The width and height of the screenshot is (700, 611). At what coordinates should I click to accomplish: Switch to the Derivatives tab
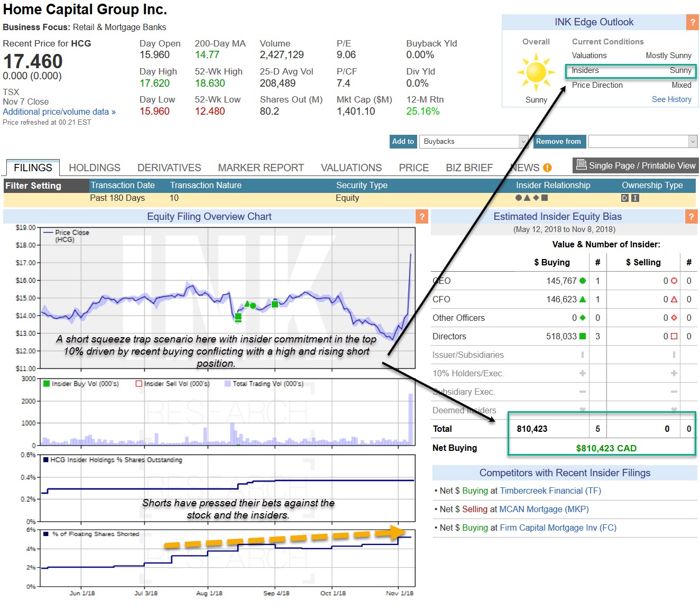click(169, 168)
